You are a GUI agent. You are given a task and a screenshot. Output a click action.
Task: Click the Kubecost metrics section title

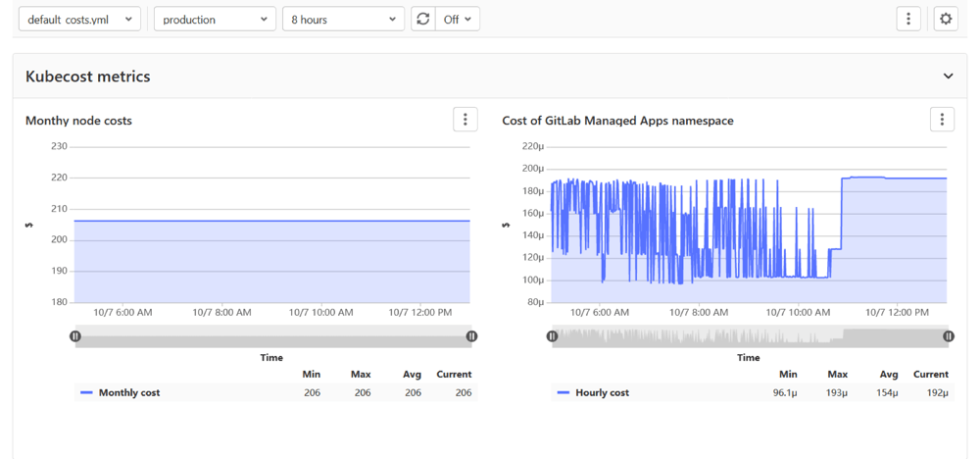(x=88, y=76)
